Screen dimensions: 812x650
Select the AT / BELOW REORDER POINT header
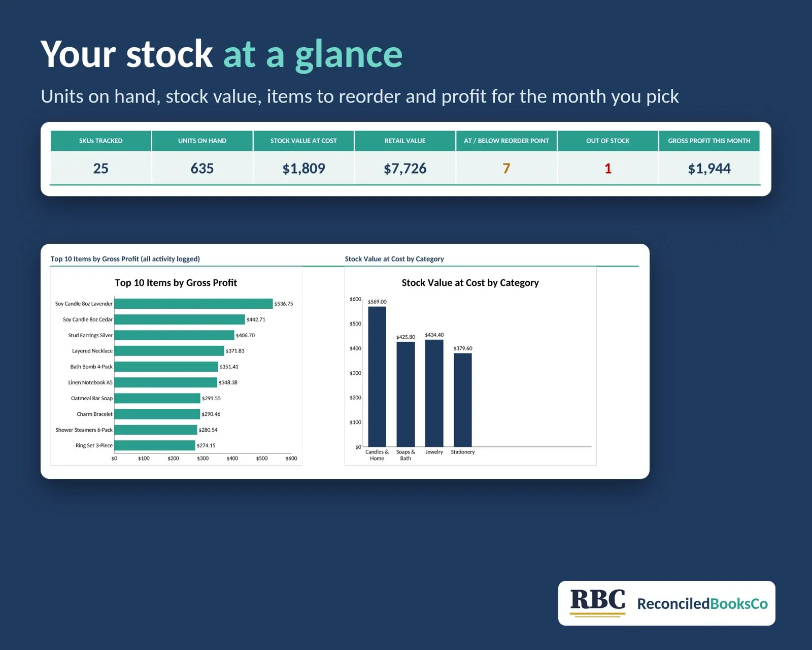click(x=506, y=141)
